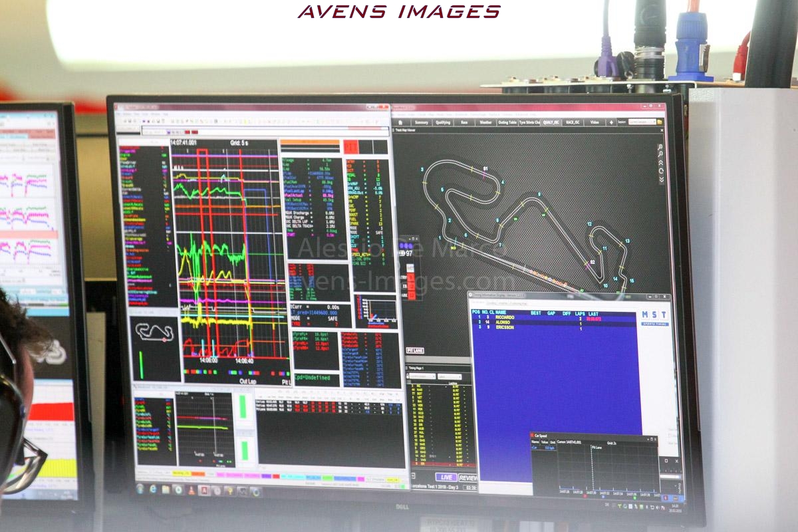798x532 pixels.
Task: Click the double chevron down map control
Action: (x=662, y=180)
